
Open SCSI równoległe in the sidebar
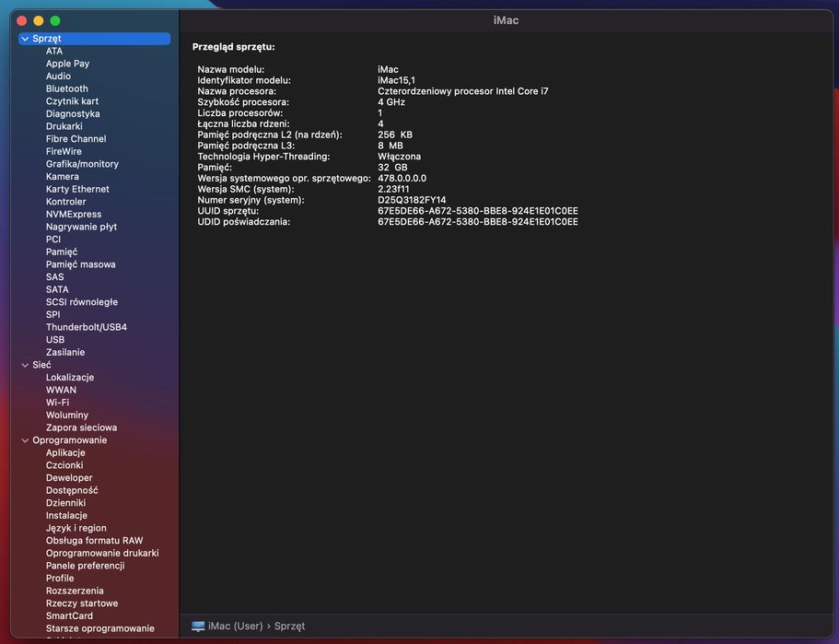tap(82, 302)
